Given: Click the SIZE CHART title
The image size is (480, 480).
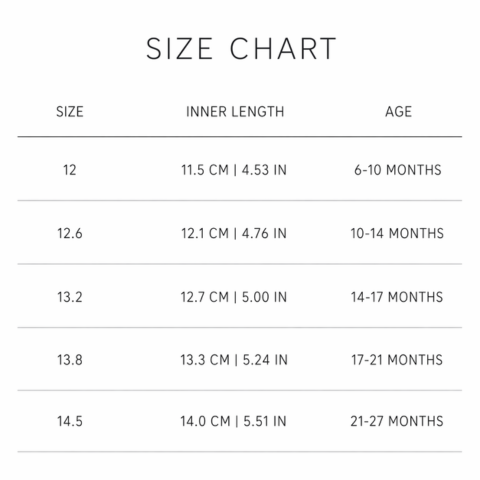Looking at the screenshot, I should [241, 49].
